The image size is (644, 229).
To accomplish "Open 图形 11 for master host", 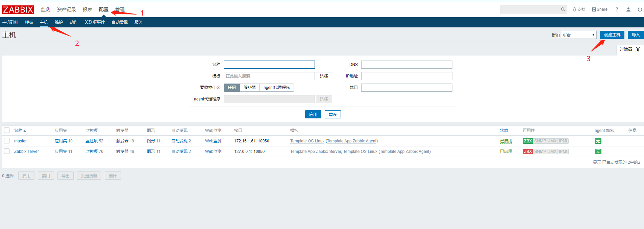I will (151, 141).
